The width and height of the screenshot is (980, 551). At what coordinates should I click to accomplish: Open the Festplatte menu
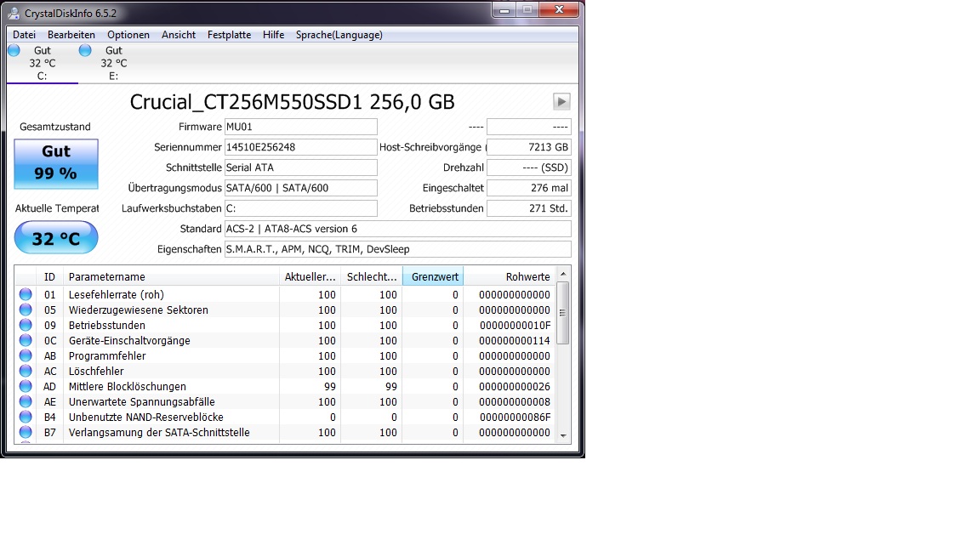230,35
